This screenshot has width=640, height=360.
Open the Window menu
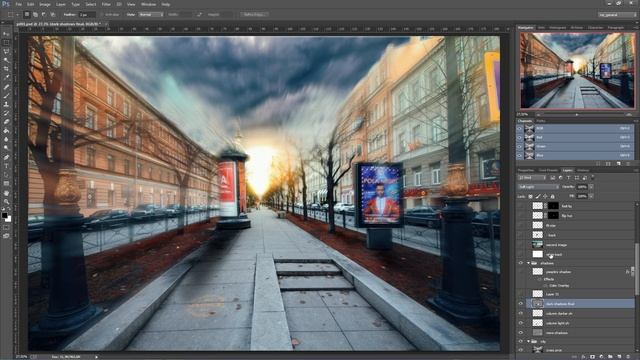pyautogui.click(x=148, y=4)
